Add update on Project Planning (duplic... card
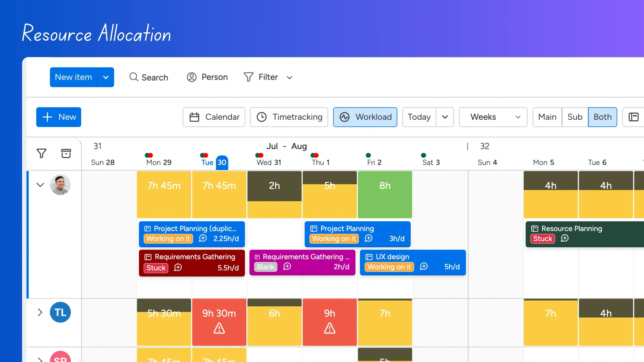This screenshot has width=644, height=362. coord(203,238)
